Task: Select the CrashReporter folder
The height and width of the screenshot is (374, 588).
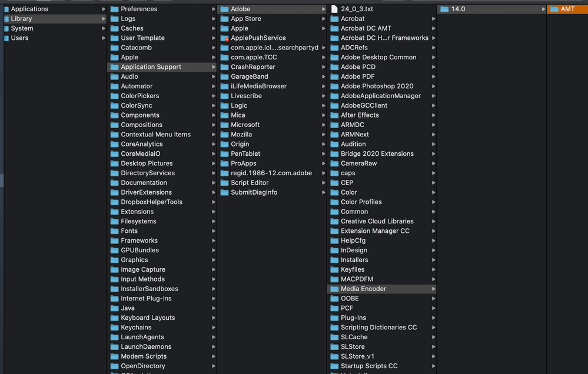Action: 273,67
